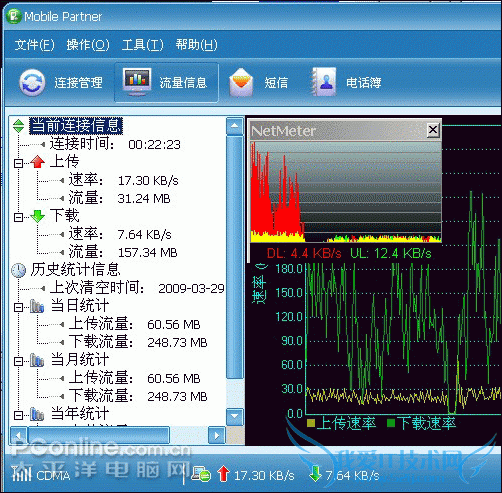Select 当日统计 下载流量 248.73 MB row
The width and height of the screenshot is (502, 493).
pos(138,342)
